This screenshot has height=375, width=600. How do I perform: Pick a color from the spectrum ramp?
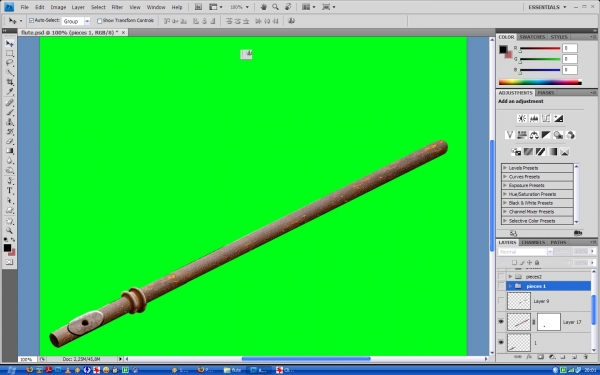(x=540, y=82)
